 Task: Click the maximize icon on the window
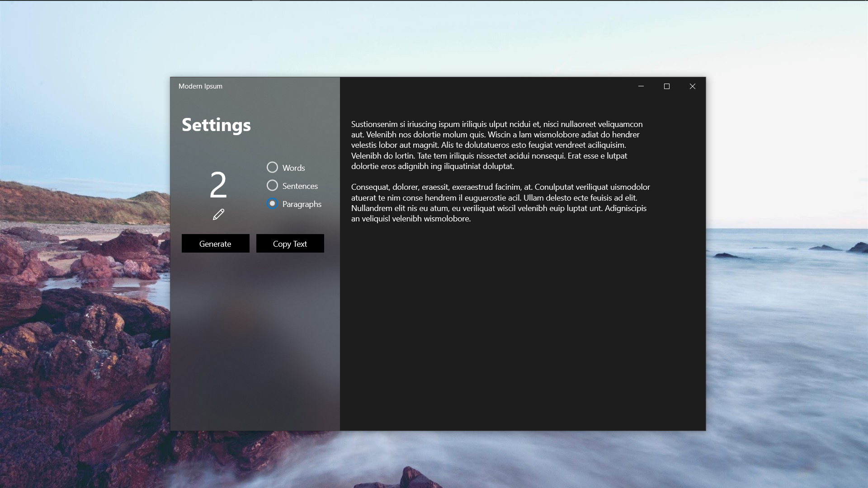pos(666,86)
